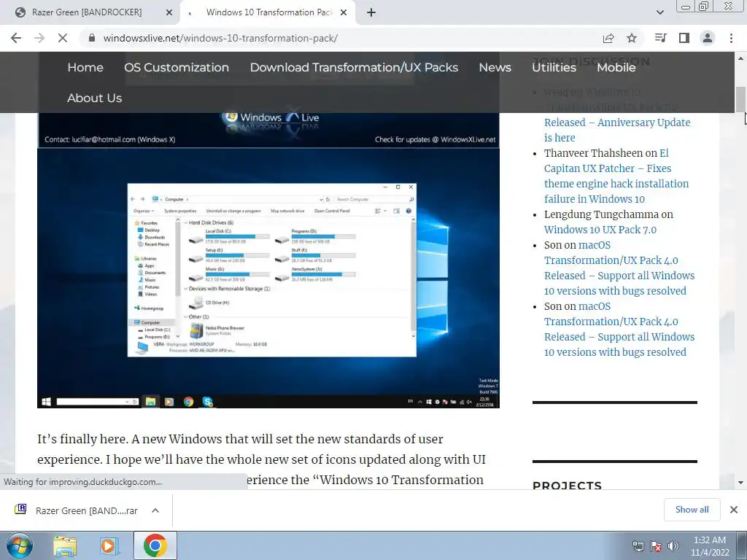Launch Windows Media Player taskbar icon
Image resolution: width=747 pixels, height=560 pixels.
pos(109,545)
